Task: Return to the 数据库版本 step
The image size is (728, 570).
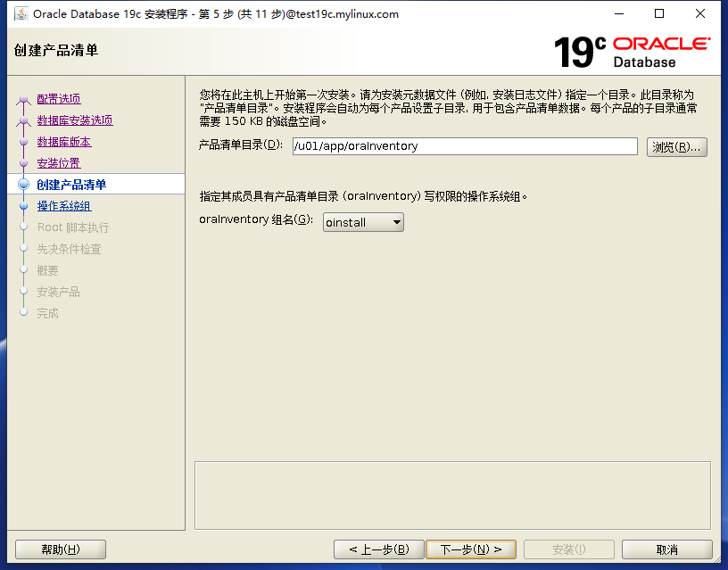Action: coord(62,141)
